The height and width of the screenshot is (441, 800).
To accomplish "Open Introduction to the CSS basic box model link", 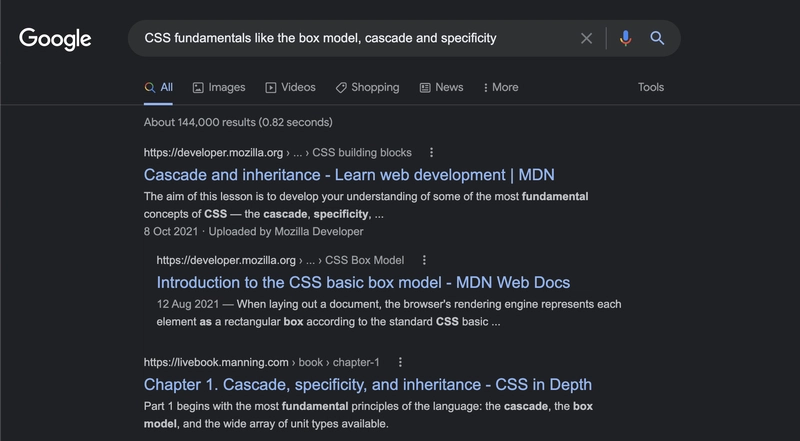I will click(x=363, y=283).
